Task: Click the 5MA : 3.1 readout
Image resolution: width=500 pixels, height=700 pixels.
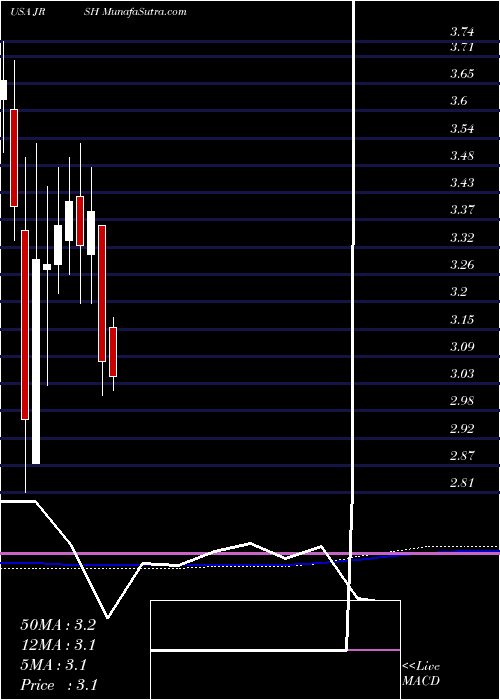Action: point(53,665)
